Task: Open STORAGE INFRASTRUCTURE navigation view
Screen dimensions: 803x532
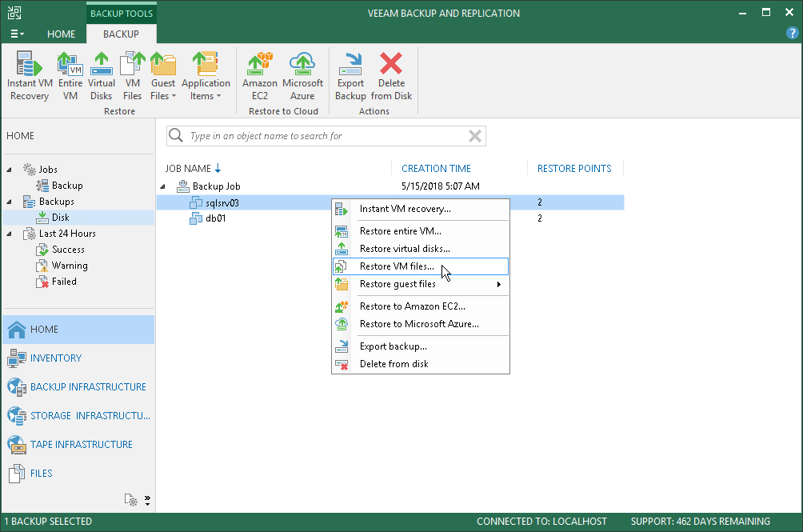Action: coord(78,416)
